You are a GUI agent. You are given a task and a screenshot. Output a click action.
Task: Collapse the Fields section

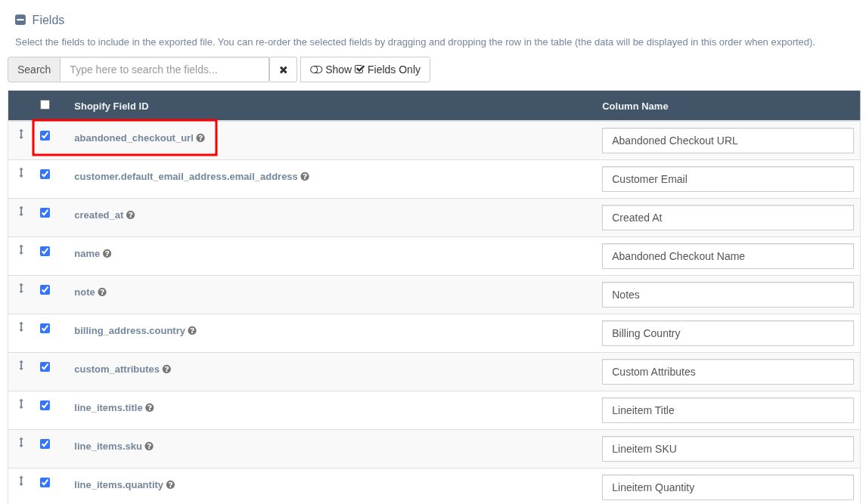tap(20, 20)
